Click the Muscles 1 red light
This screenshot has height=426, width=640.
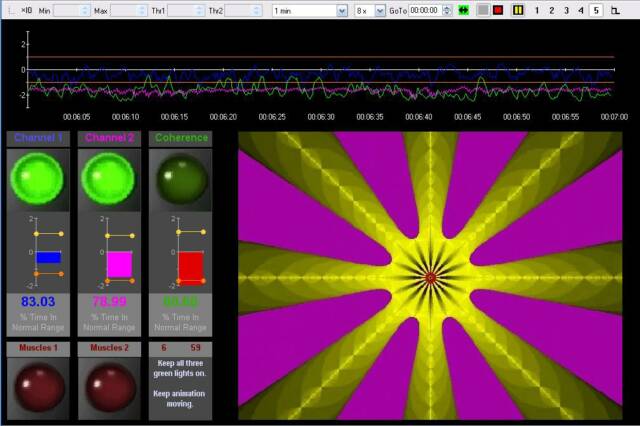pyautogui.click(x=39, y=388)
